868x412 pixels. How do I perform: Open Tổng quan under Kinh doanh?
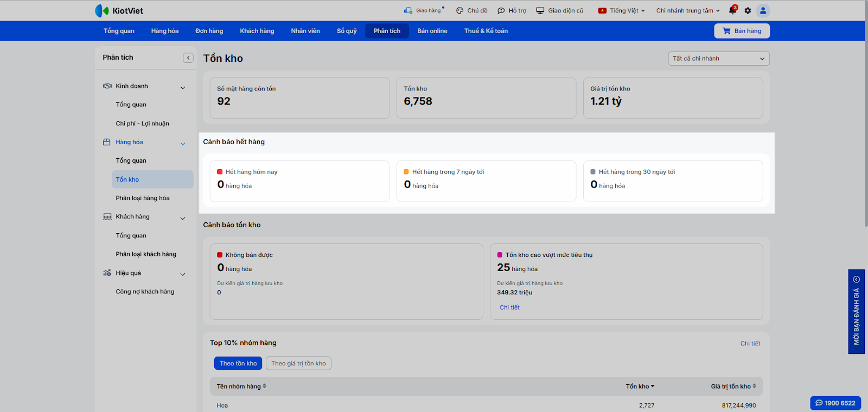click(x=131, y=105)
